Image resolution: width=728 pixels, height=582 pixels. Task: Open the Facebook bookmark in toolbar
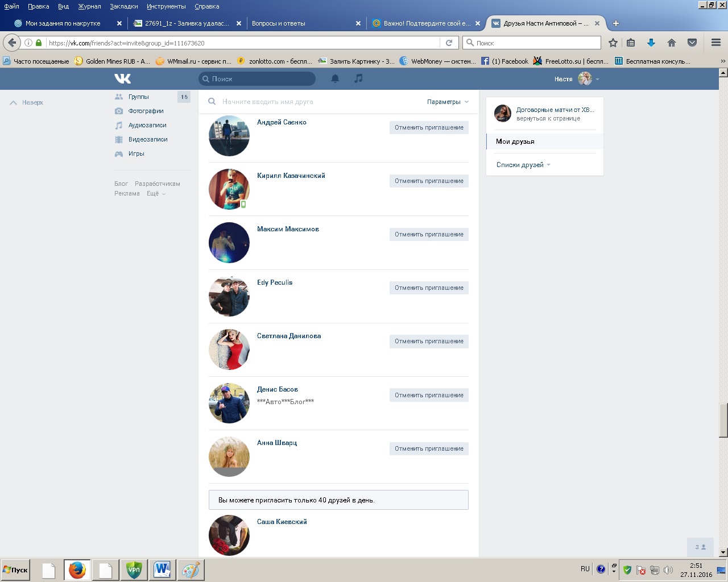coord(504,61)
